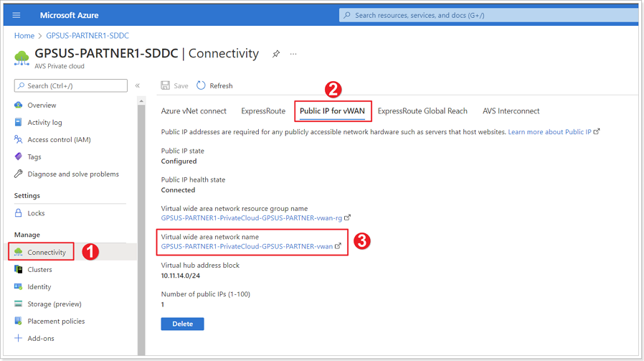Click the purple Tags icon
The height and width of the screenshot is (361, 644).
[18, 156]
